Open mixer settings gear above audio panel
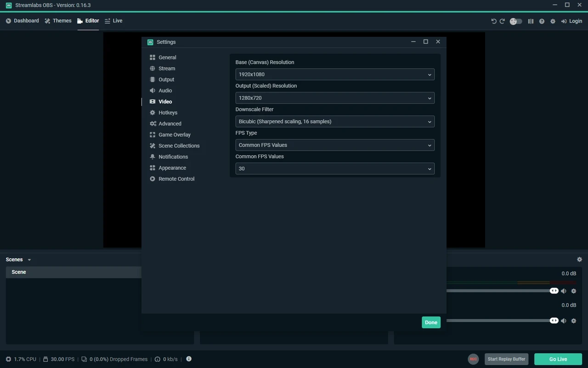588x368 pixels. pyautogui.click(x=579, y=259)
